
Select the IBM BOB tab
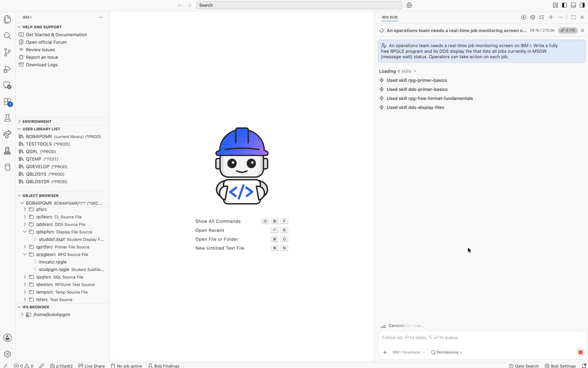(390, 17)
